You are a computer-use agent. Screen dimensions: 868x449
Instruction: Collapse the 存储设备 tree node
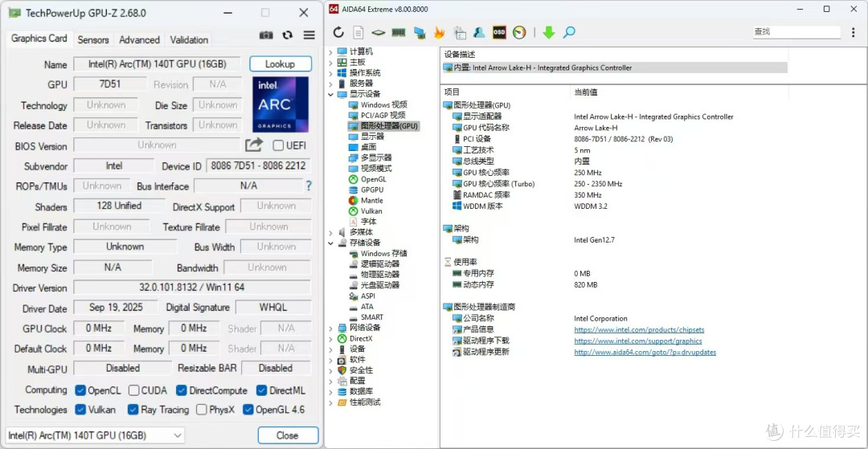[331, 243]
